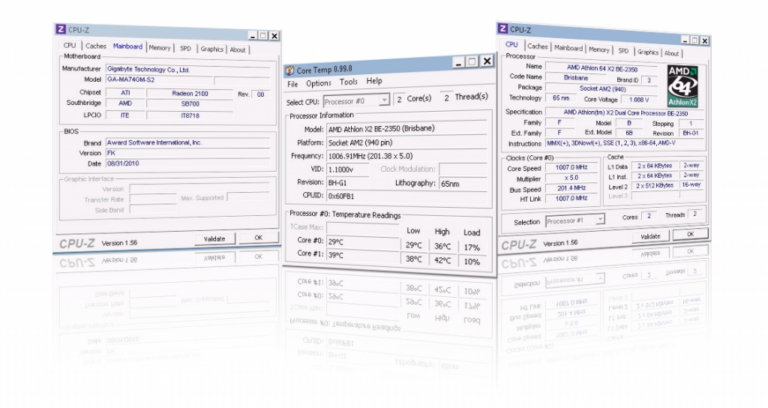This screenshot has width=768, height=408.
Task: Click Platform field Socket AM2 (940 pin)
Action: tap(407, 143)
